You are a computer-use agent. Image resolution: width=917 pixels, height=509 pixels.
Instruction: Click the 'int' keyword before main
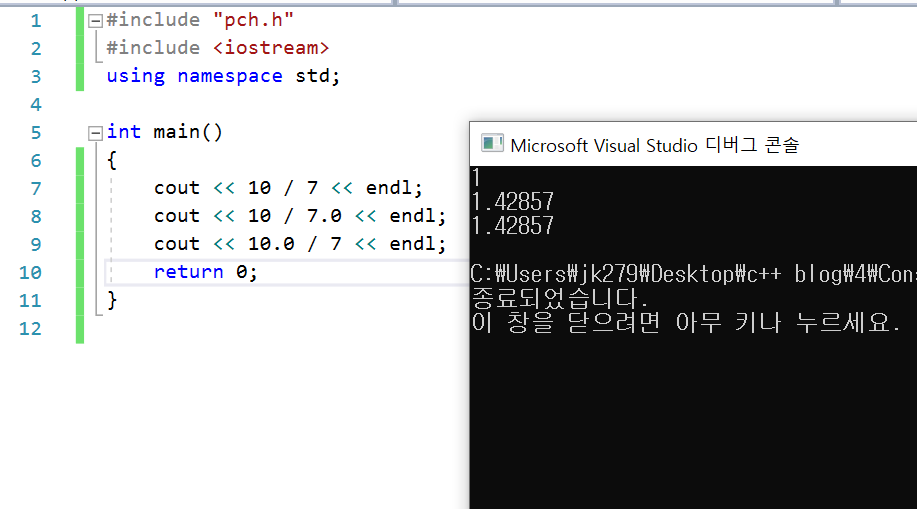tap(123, 132)
